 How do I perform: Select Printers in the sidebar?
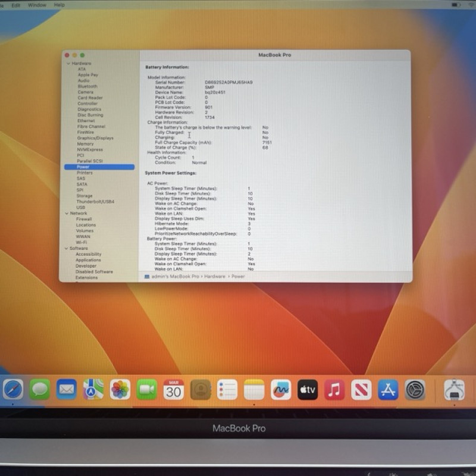point(84,173)
